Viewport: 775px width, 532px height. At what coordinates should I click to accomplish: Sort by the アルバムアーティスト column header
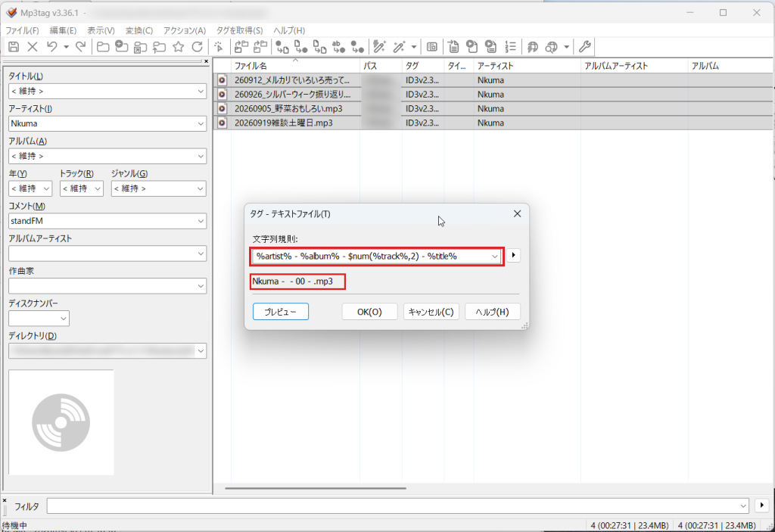(x=634, y=66)
